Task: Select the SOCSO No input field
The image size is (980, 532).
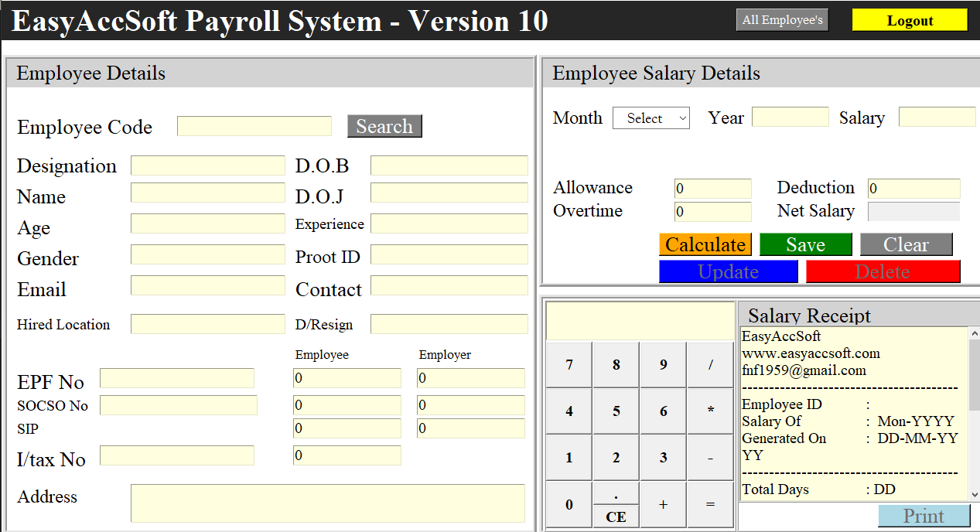Action: (179, 405)
